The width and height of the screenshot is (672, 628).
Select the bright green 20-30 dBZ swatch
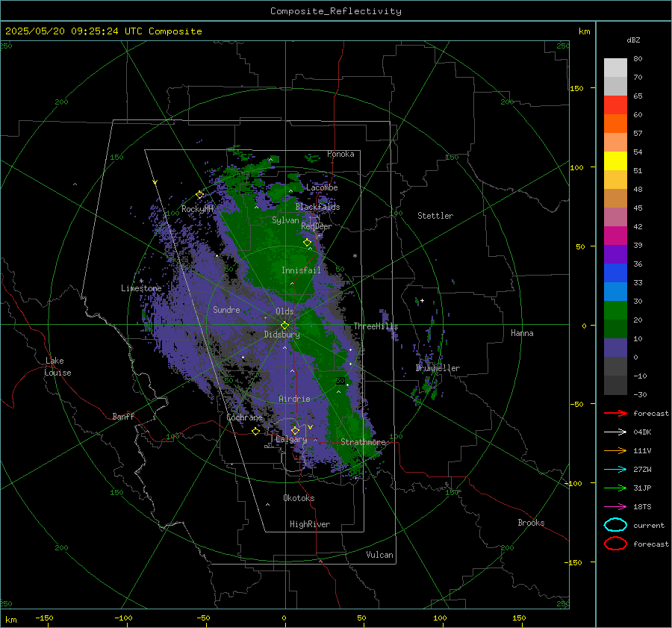[615, 311]
